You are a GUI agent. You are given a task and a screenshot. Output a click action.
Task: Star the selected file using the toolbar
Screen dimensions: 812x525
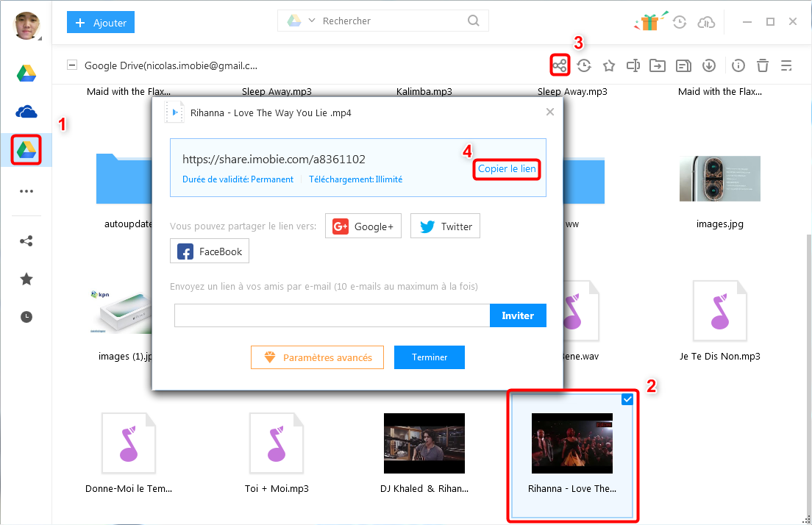tap(609, 65)
